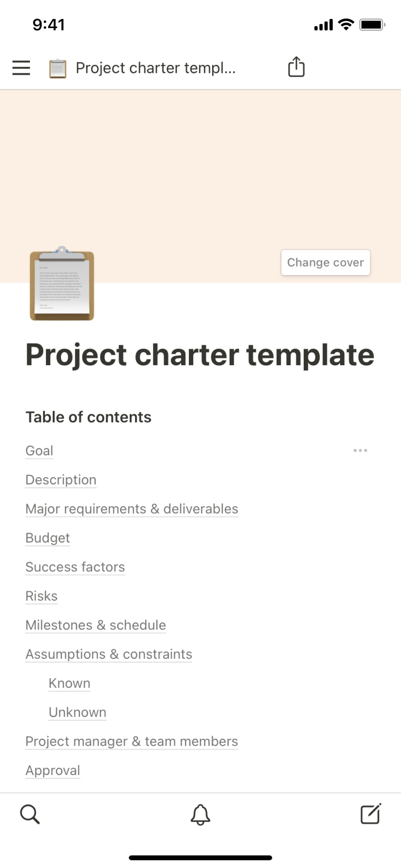Tap the Change cover button
Image resolution: width=401 pixels, height=868 pixels.
pyautogui.click(x=325, y=262)
